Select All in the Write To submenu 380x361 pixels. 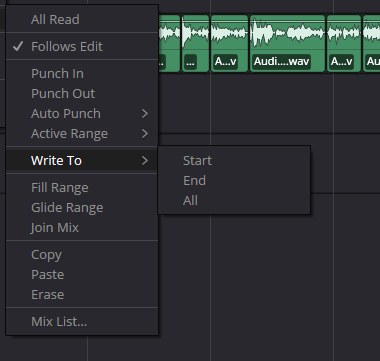(234, 200)
